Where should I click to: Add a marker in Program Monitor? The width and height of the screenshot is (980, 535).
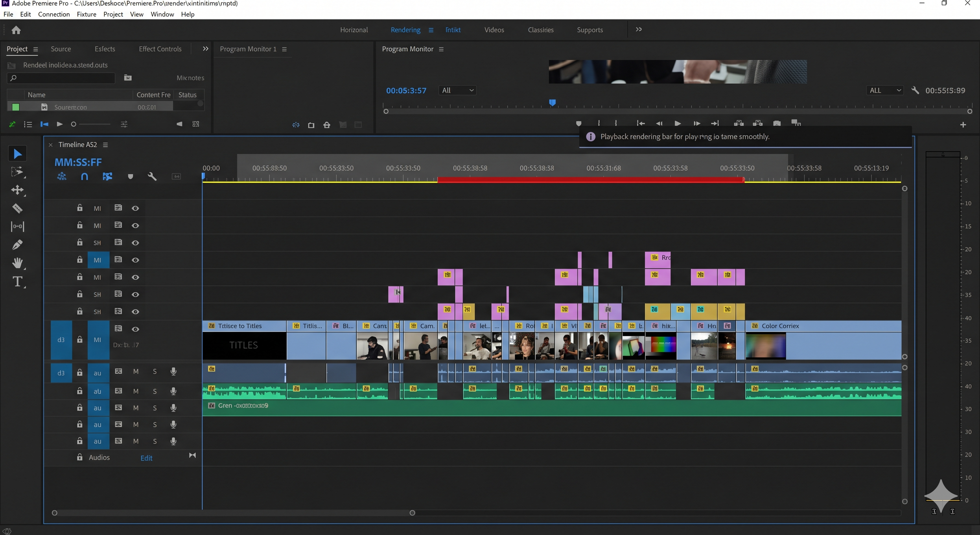579,123
